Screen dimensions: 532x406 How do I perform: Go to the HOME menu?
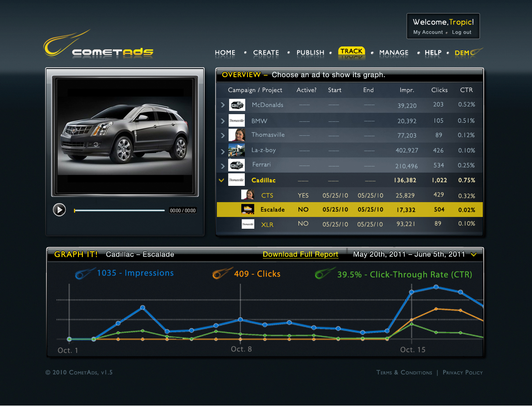pyautogui.click(x=225, y=53)
